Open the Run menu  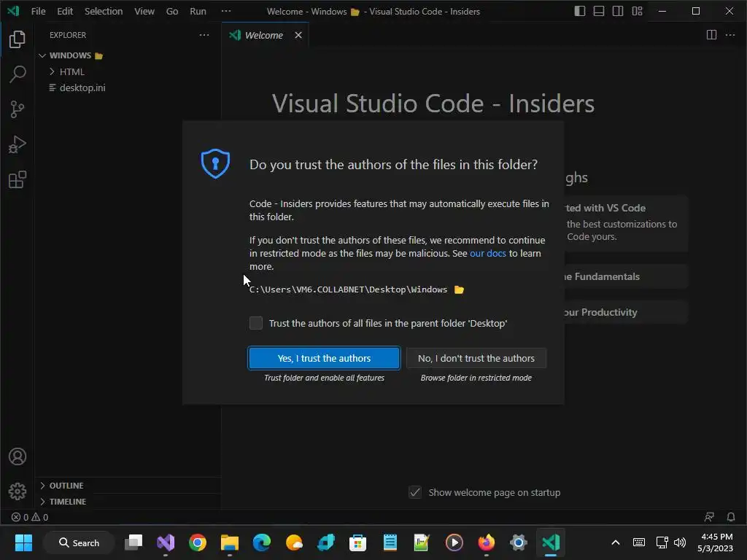pos(198,11)
